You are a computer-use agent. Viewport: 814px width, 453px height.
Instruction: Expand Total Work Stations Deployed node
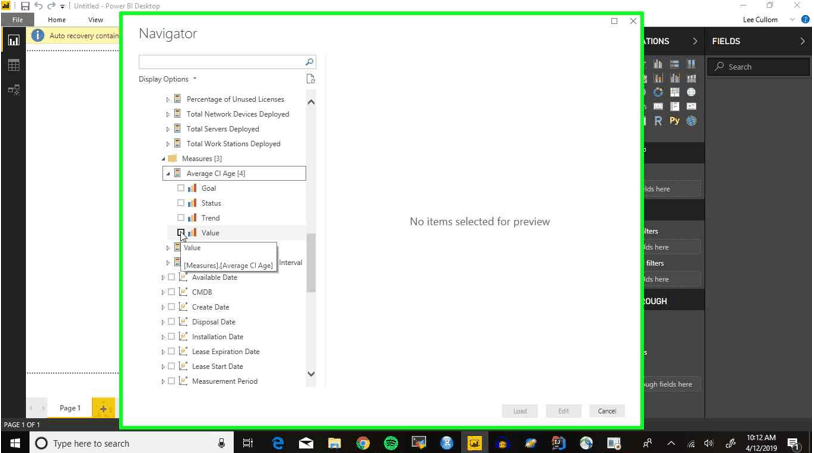[168, 144]
